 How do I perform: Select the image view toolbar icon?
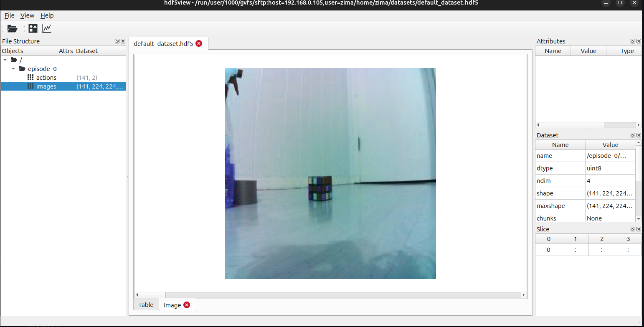pos(33,28)
